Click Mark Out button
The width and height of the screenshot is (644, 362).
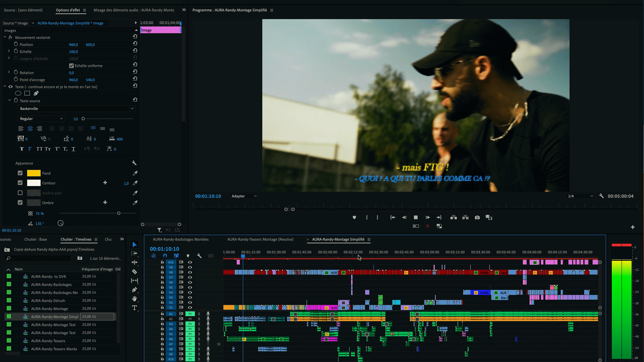[377, 218]
